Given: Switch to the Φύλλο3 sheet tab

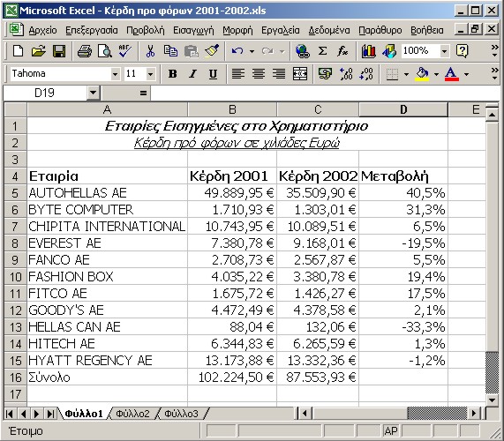Looking at the screenshot, I should click(182, 414).
